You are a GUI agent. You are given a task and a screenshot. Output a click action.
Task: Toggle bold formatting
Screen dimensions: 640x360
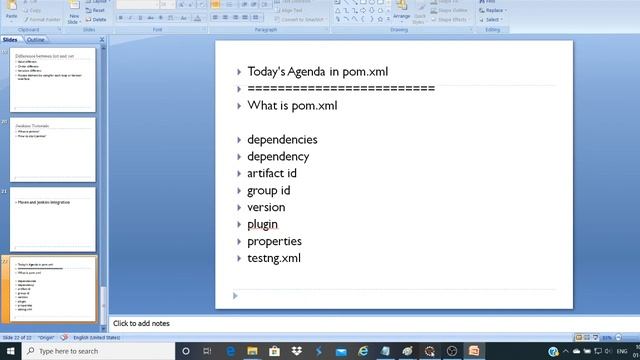pos(121,18)
